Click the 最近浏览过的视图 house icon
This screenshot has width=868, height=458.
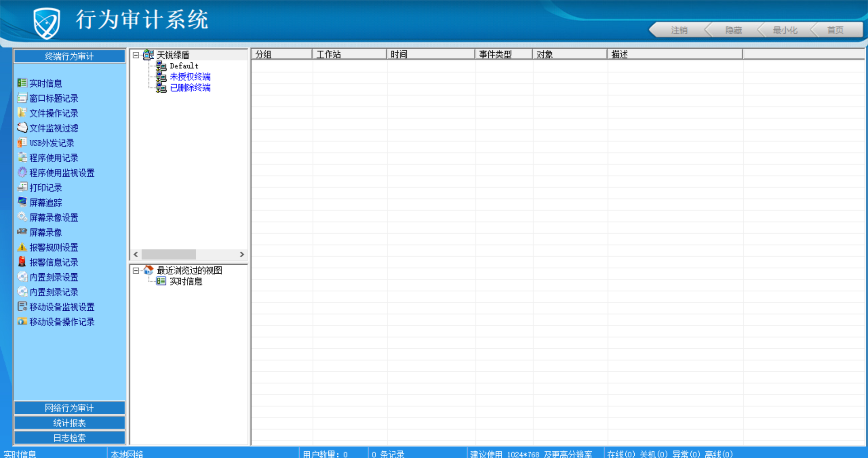click(148, 270)
